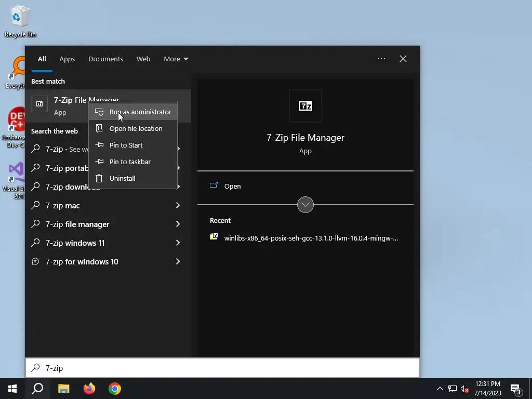Expand the 7-zip mac suggestion arrow
The width and height of the screenshot is (532, 399).
tap(178, 205)
